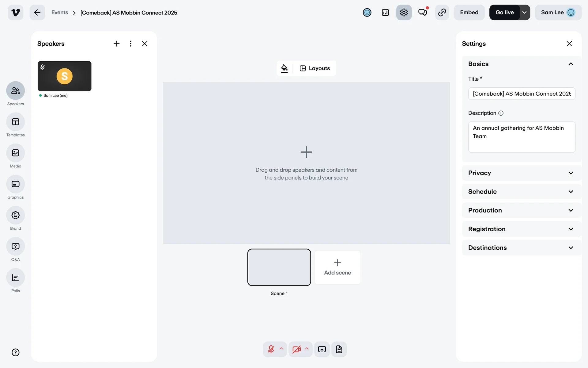Viewport: 588px width, 368px height.
Task: Open the Go live dropdown arrow
Action: [524, 13]
